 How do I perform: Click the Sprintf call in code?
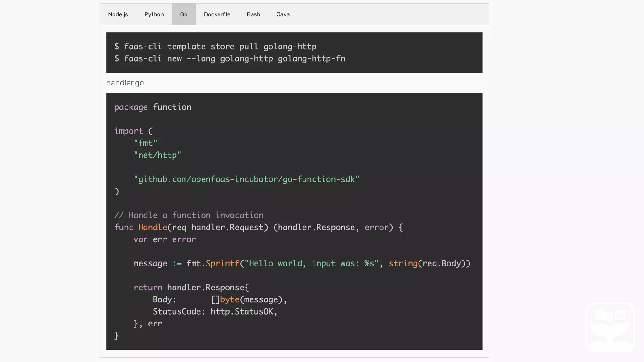click(x=222, y=264)
